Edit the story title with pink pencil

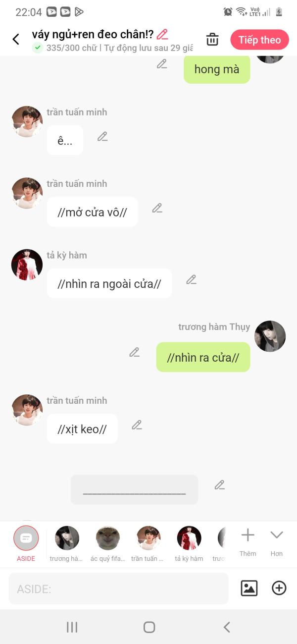pyautogui.click(x=162, y=34)
